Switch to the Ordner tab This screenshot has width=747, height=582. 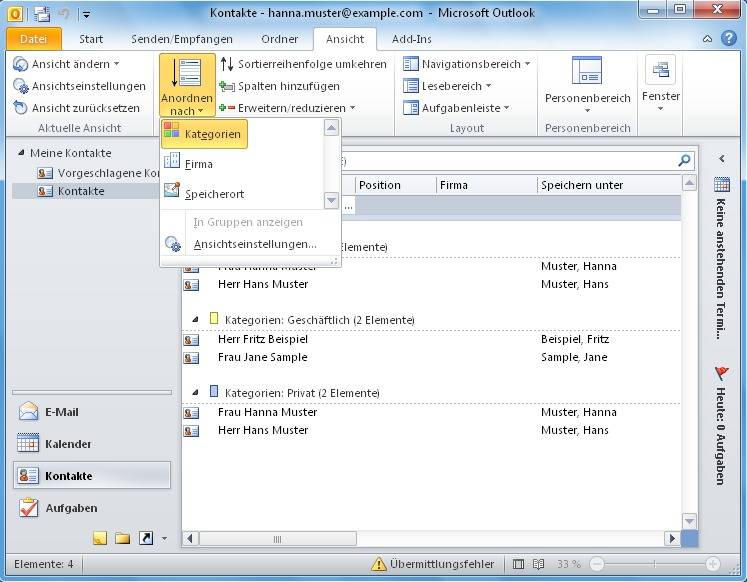tap(280, 39)
